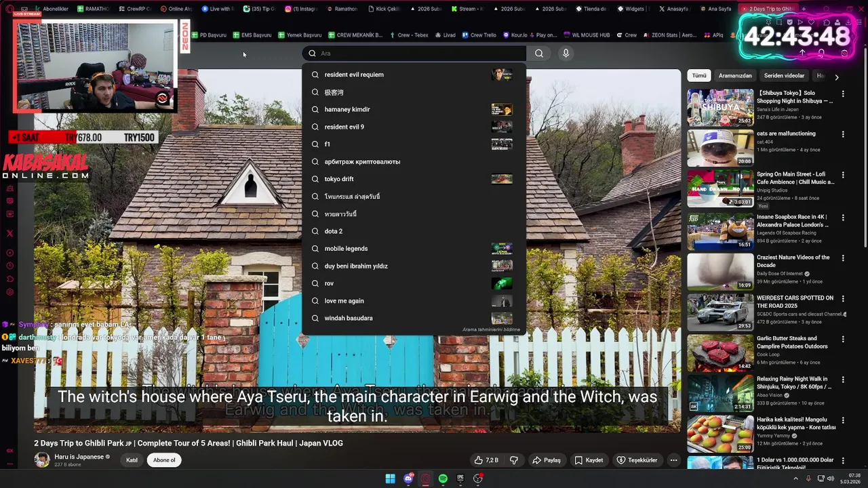Image resolution: width=868 pixels, height=488 pixels.
Task: Open options menu for cats are malfunctioning
Action: pos(843,134)
